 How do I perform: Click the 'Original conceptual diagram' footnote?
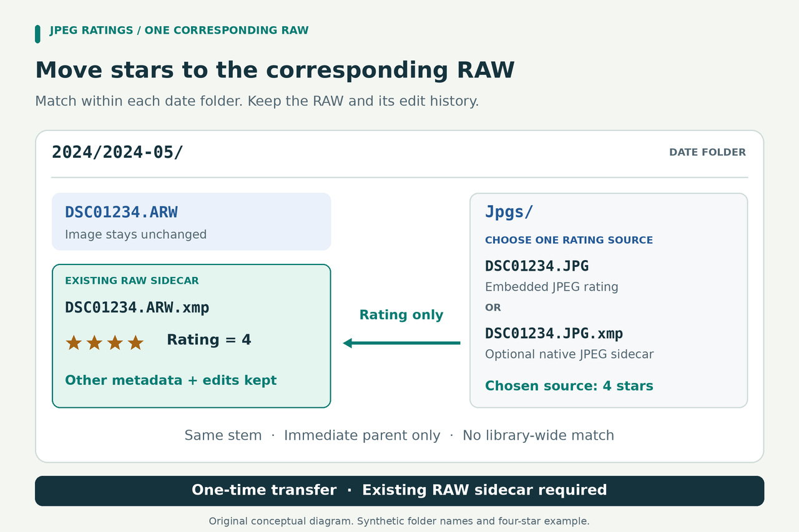tap(399, 521)
